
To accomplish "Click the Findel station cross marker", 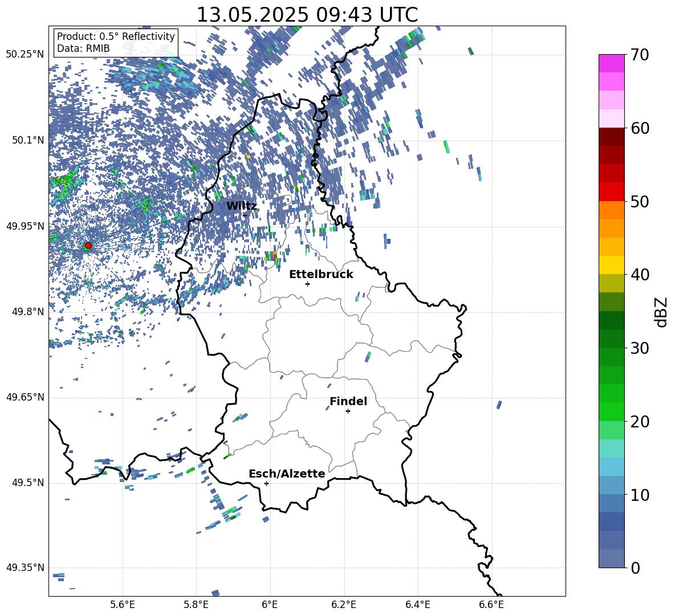I will click(348, 411).
